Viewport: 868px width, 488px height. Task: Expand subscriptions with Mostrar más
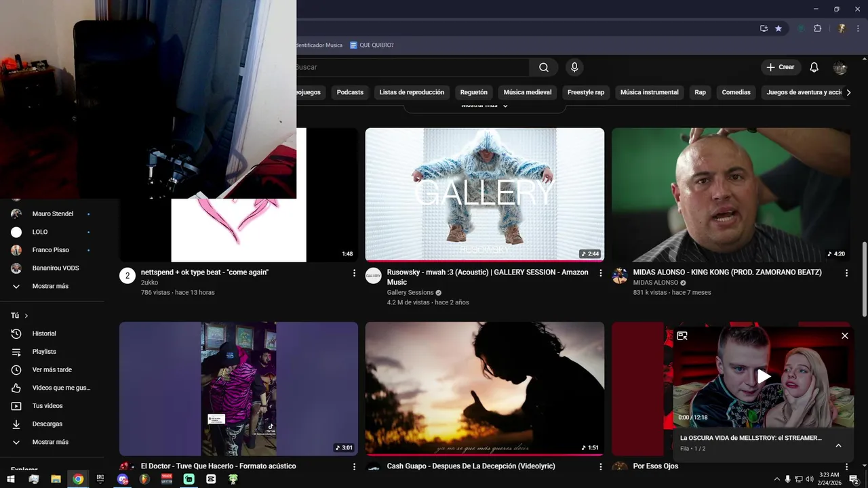coord(52,286)
